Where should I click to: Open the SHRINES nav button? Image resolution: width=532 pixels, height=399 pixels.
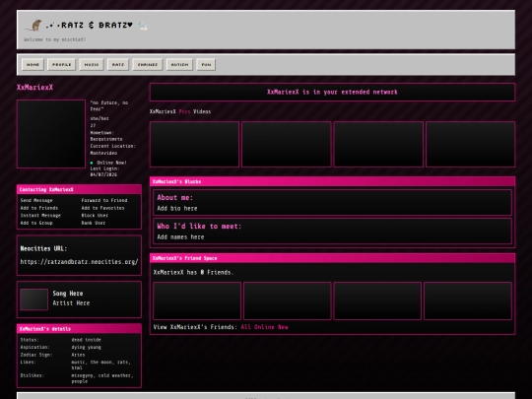pyautogui.click(x=148, y=64)
